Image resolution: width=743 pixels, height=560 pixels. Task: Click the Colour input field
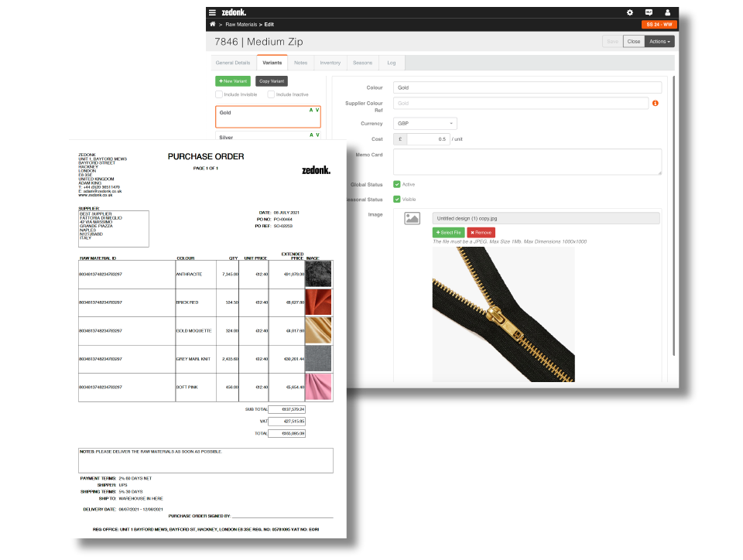click(527, 88)
